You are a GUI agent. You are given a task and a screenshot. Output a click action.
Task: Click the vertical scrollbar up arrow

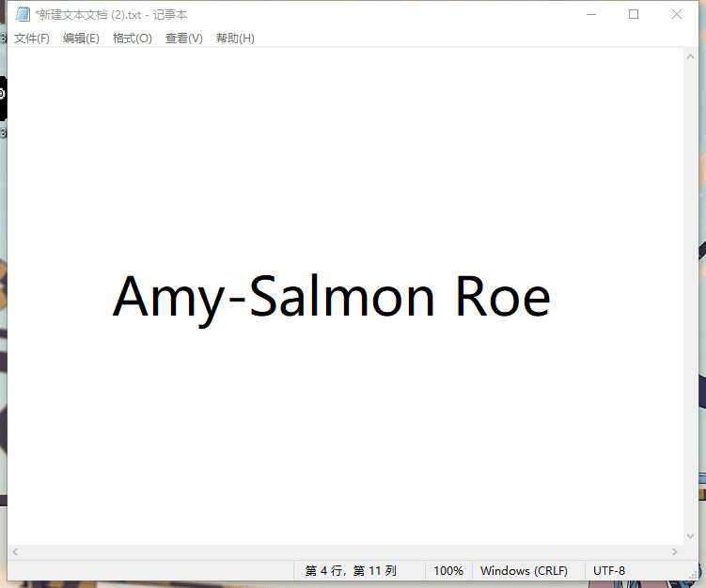tap(690, 56)
